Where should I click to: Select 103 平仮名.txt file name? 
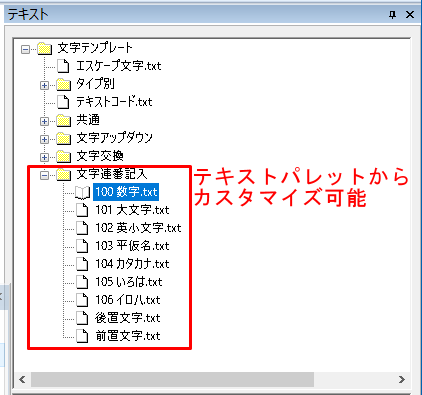tap(132, 246)
